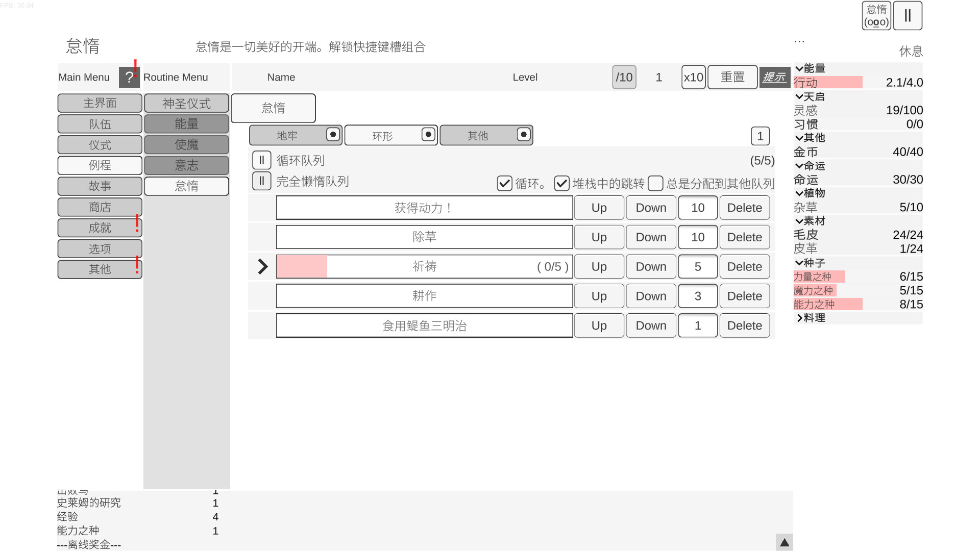Uncheck the 循环 checkbox
This screenshot has height=551, width=980.
(x=504, y=184)
